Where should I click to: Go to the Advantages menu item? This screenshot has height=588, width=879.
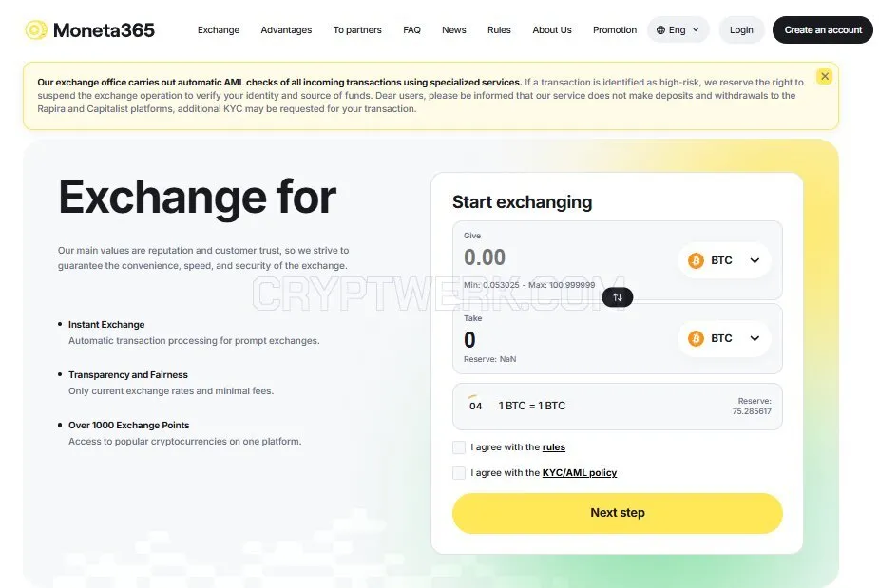(286, 30)
